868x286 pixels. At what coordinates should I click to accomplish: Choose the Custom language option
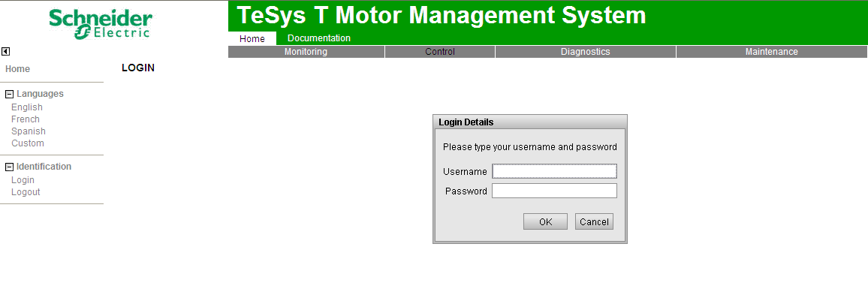click(28, 143)
